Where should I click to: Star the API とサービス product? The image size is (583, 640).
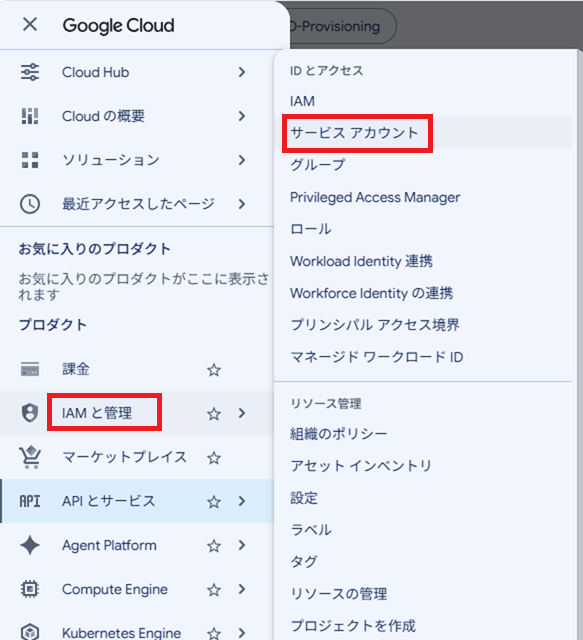[x=214, y=502]
